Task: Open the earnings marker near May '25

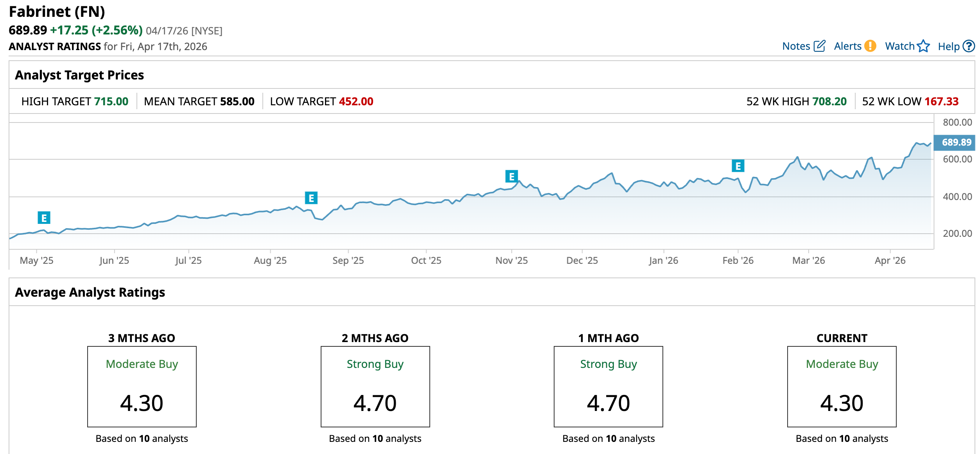Action: [44, 218]
